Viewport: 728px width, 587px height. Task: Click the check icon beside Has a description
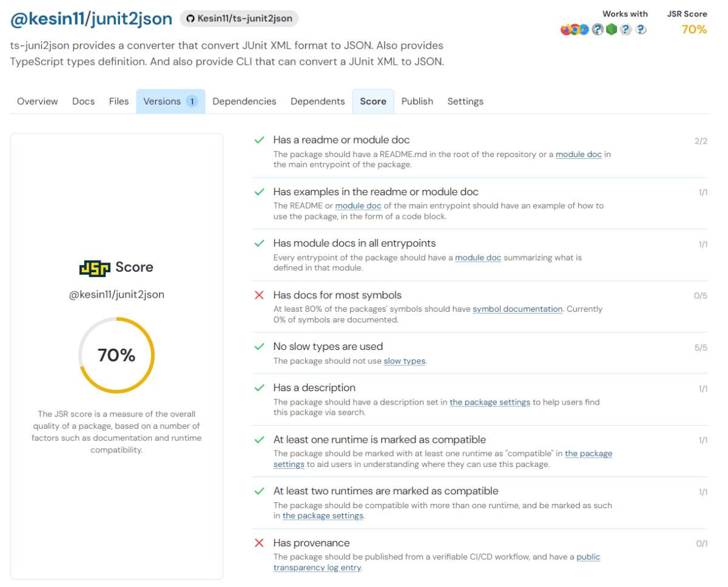coord(259,387)
